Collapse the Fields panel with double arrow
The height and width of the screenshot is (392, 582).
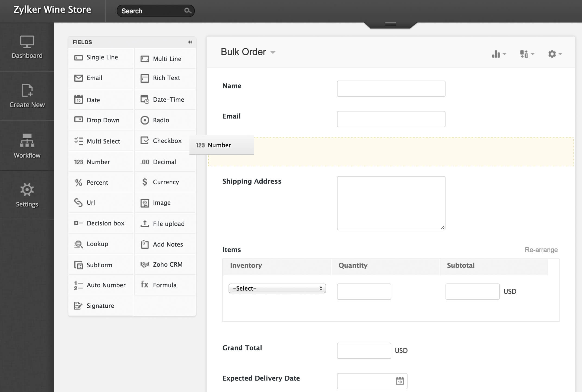pos(190,42)
